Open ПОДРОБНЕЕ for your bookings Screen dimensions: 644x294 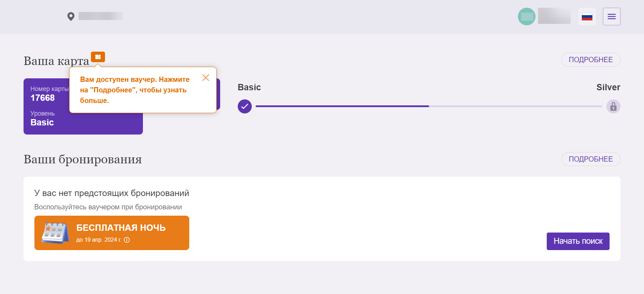click(x=591, y=159)
